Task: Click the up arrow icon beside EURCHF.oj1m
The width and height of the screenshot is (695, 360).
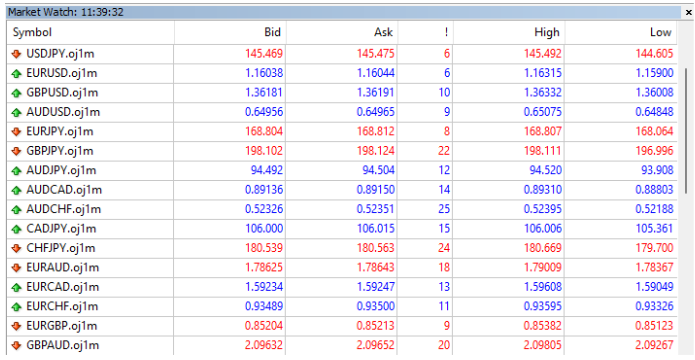Action: click(16, 307)
